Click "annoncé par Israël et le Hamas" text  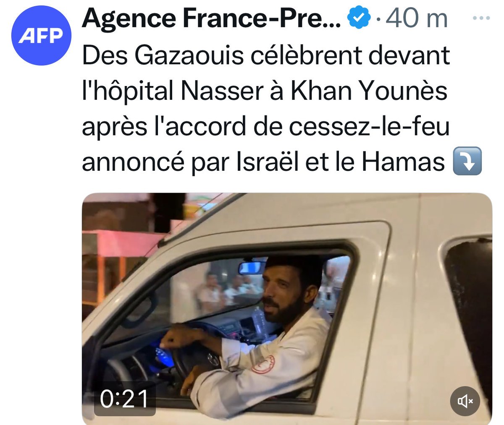(x=263, y=162)
